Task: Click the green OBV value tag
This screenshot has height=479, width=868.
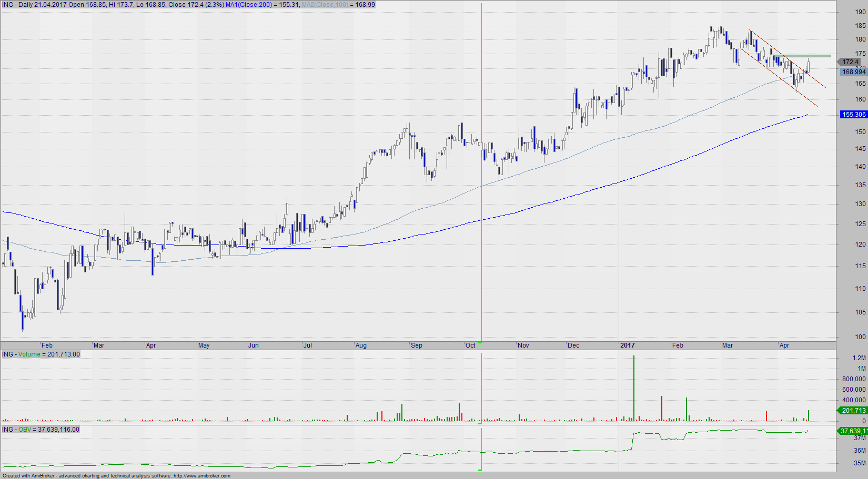Action: [852, 431]
